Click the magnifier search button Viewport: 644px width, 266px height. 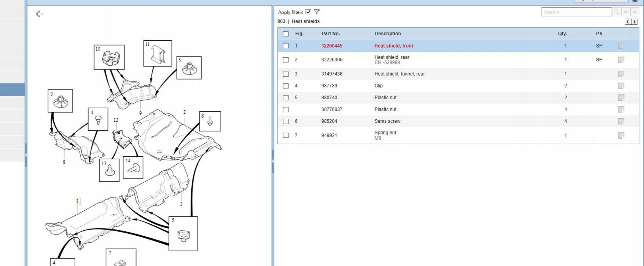pos(616,12)
